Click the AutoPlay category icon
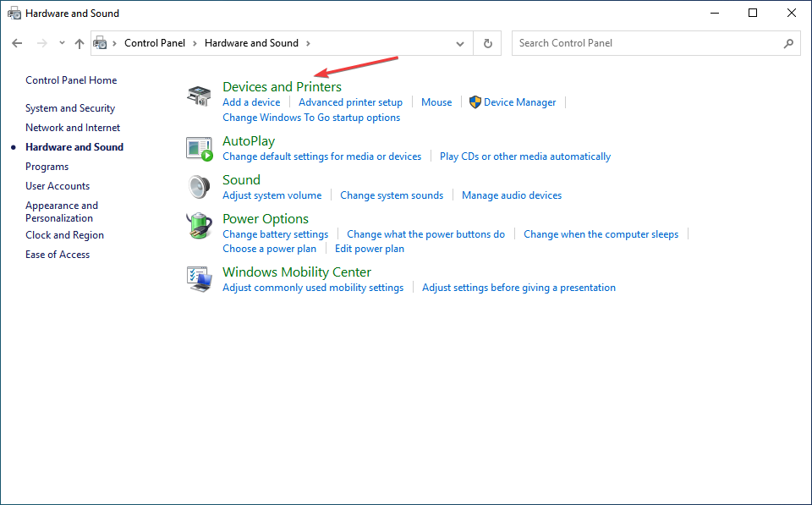This screenshot has width=812, height=505. [200, 149]
